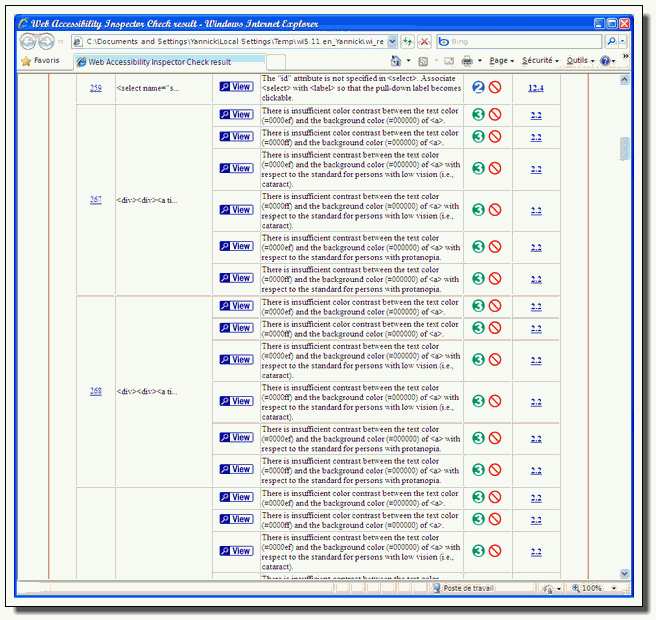656x620 pixels.
Task: Click the blue level 2 icon in line 259 row
Action: (x=478, y=87)
